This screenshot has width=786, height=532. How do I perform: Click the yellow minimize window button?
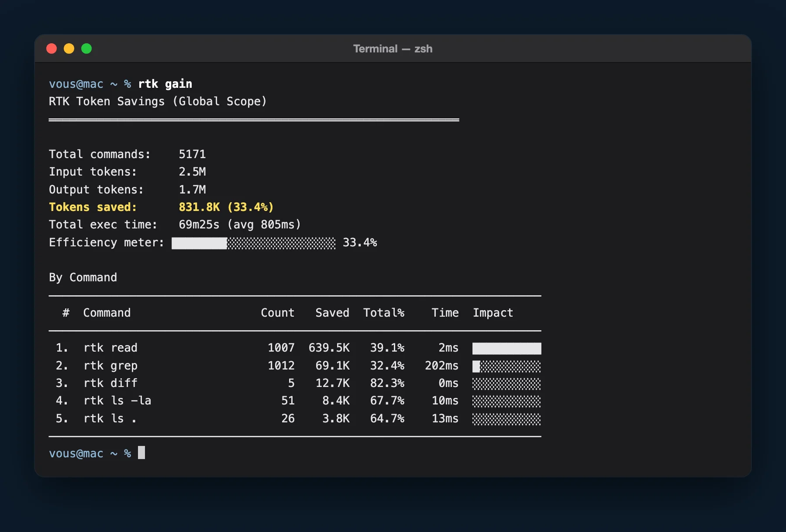(x=69, y=48)
